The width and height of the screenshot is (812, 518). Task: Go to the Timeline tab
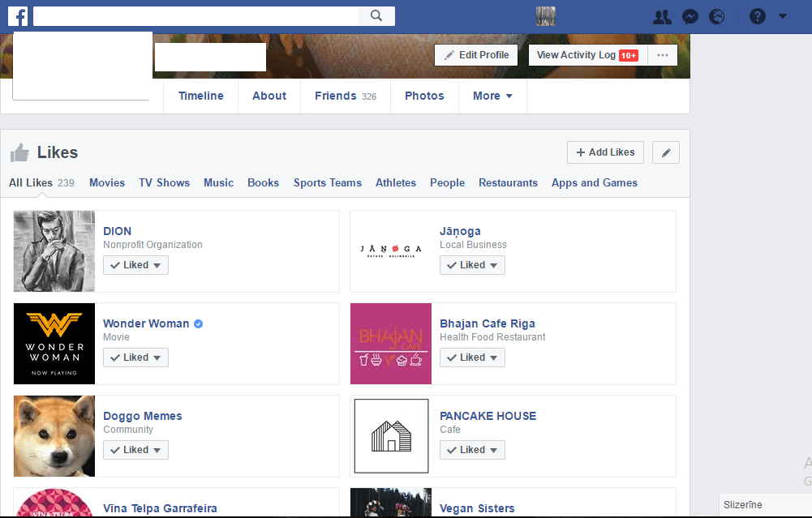click(201, 96)
